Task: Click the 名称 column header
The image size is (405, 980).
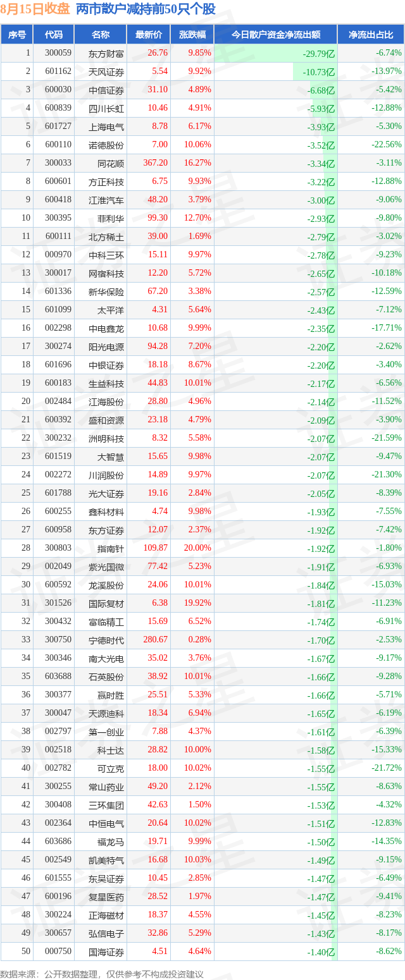Action: (x=101, y=35)
